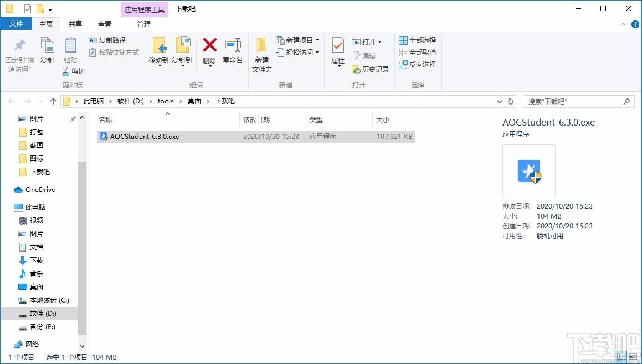Screen dimensions: 642x364
Task: Open recent locations dropdown arrow
Action: point(40,101)
